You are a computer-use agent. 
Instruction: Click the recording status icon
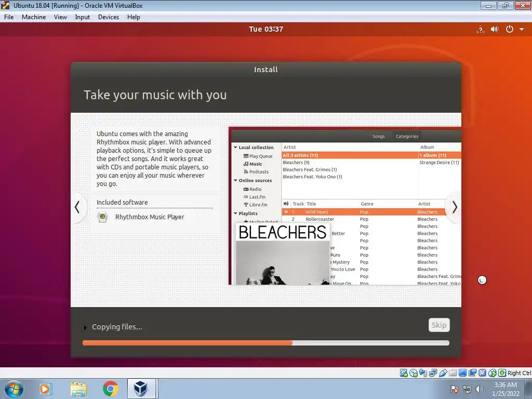pyautogui.click(x=472, y=373)
